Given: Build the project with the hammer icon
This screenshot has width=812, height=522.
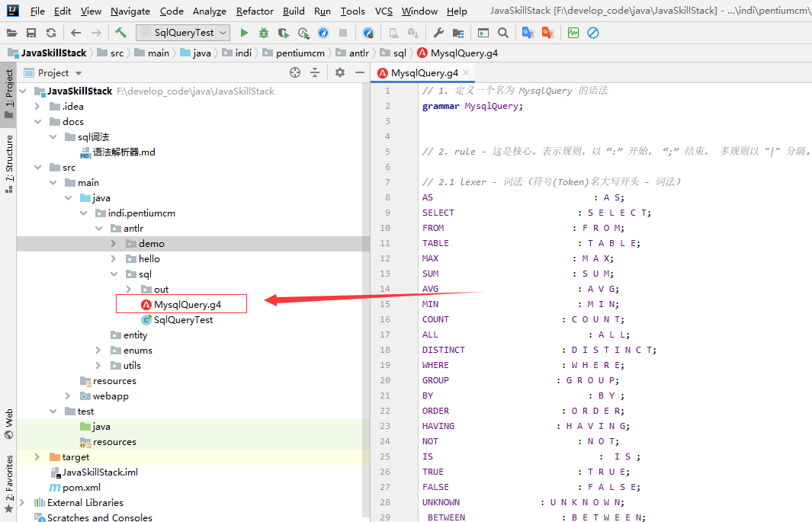Looking at the screenshot, I should coord(120,33).
